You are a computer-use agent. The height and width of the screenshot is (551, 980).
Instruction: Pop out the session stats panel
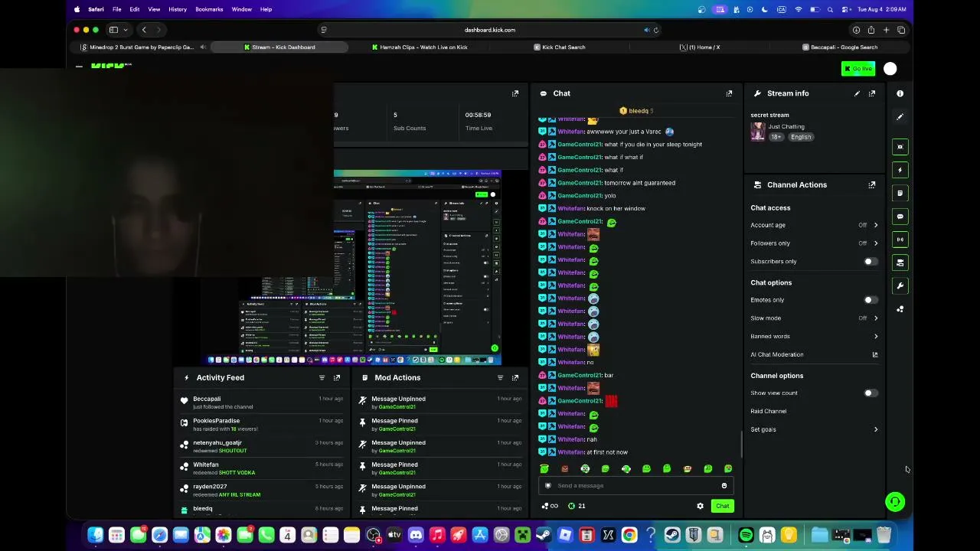point(514,93)
